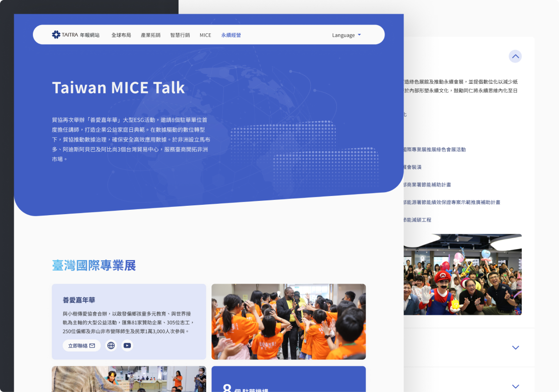Screen dimensions: 559x392
Task: Click the orange-shirt children photo
Action: 288,321
